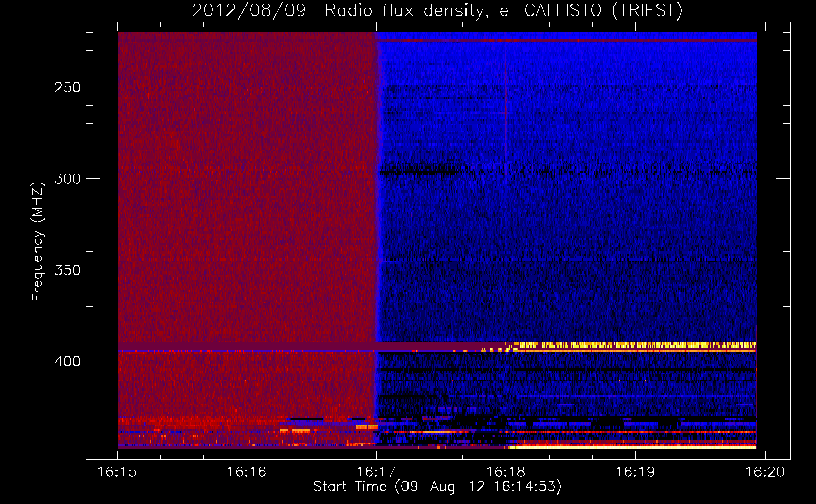Click the 16:20 time tick label
This screenshot has height=504, width=816.
pos(765,472)
